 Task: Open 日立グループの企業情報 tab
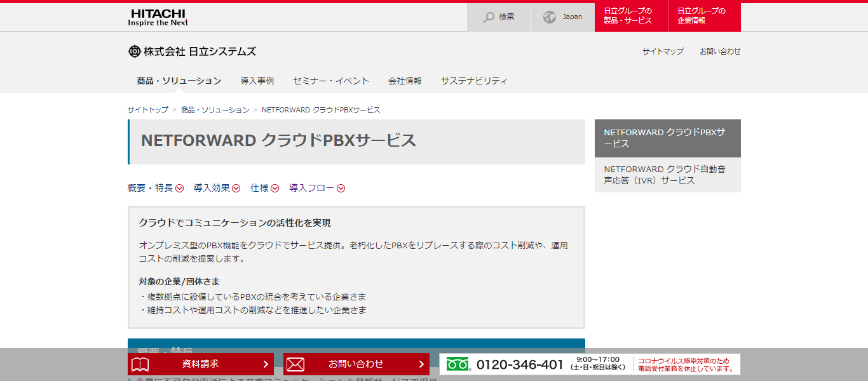click(x=705, y=17)
